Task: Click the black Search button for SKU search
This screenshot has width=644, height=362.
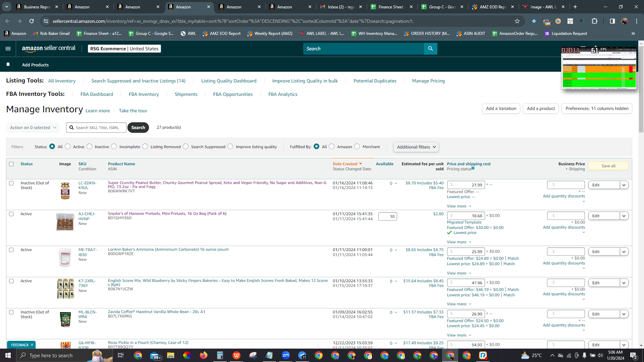Action: 138,128
